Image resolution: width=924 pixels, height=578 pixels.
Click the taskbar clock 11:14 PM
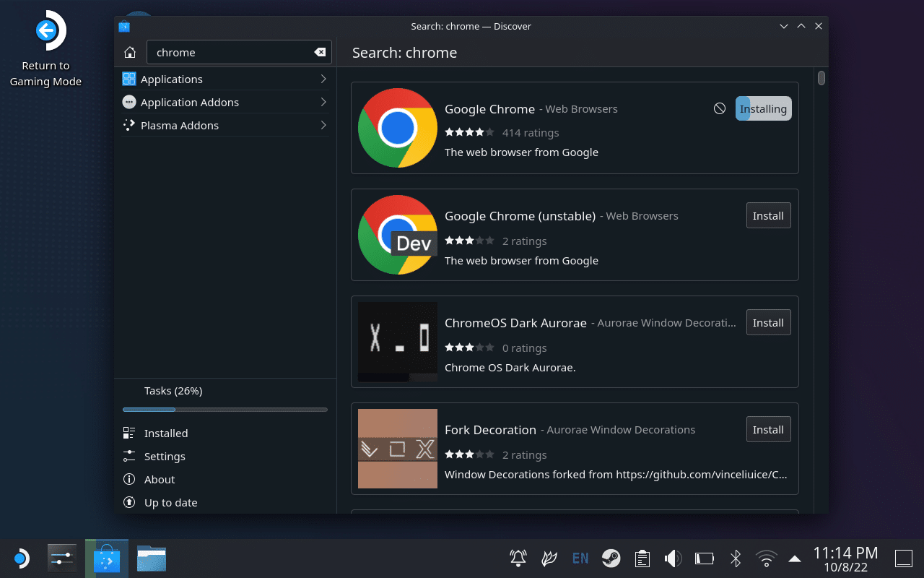click(x=845, y=553)
